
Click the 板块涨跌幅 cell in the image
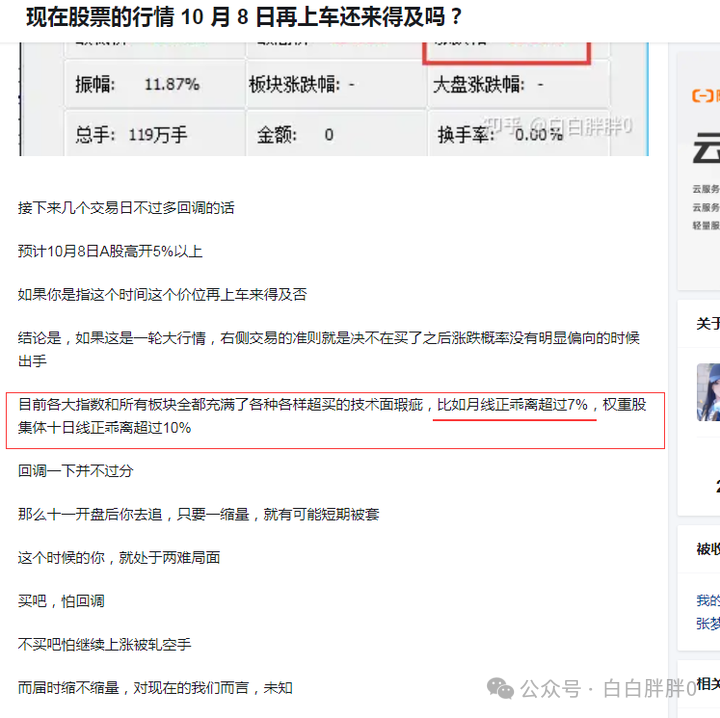(x=337, y=84)
